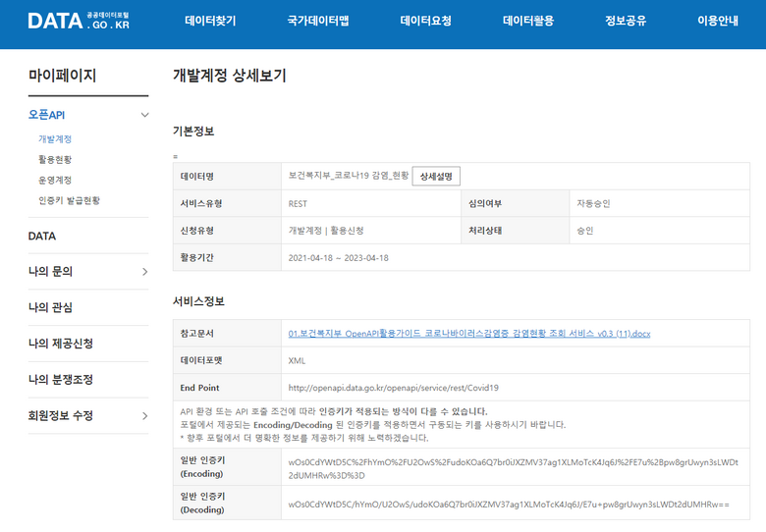Collapse the 오픈API sidebar chevron
This screenshot has width=766, height=532.
coord(144,115)
